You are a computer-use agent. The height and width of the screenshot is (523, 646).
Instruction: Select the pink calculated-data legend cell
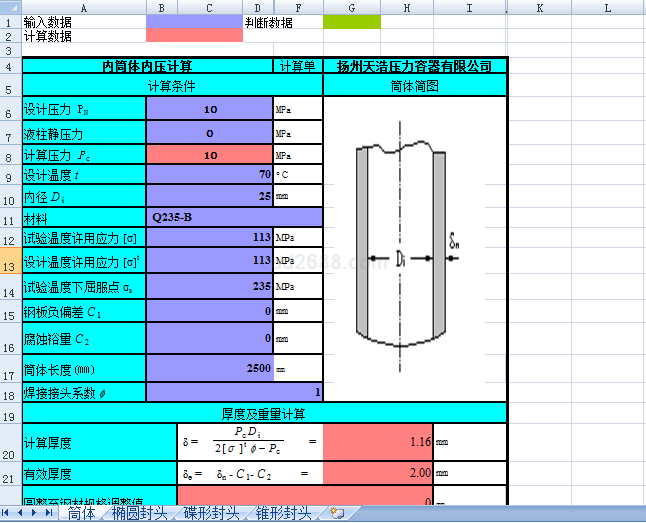coord(194,35)
